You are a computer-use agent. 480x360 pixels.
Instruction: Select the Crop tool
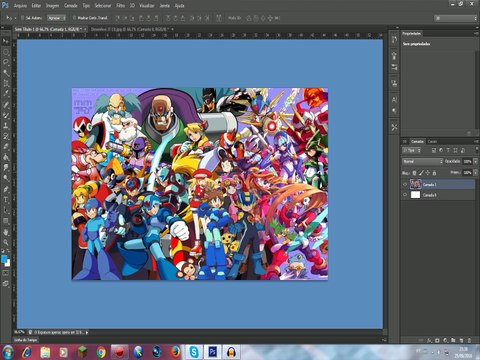pyautogui.click(x=6, y=83)
